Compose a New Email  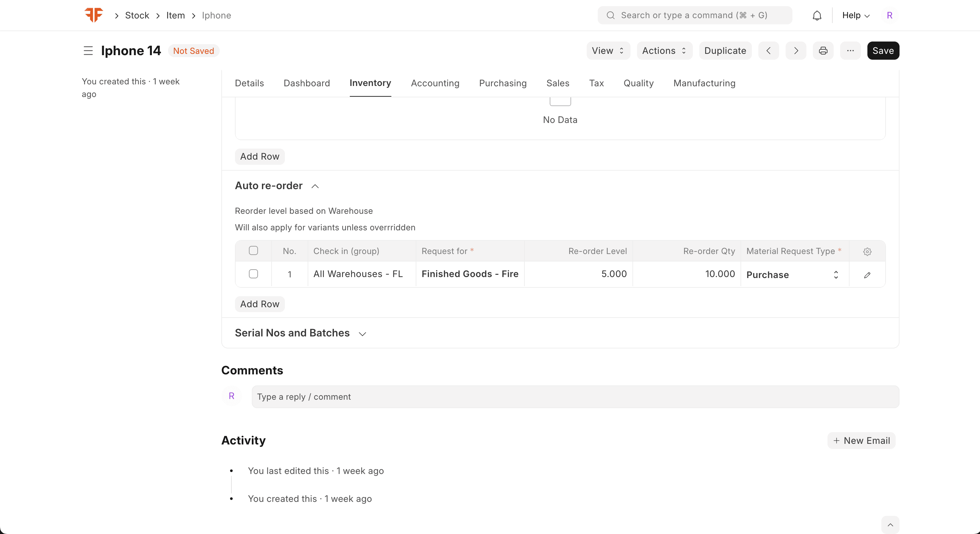coord(861,441)
